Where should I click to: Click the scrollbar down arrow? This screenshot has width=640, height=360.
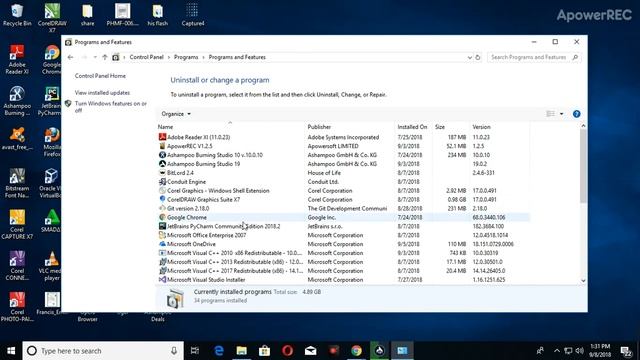coord(583,280)
